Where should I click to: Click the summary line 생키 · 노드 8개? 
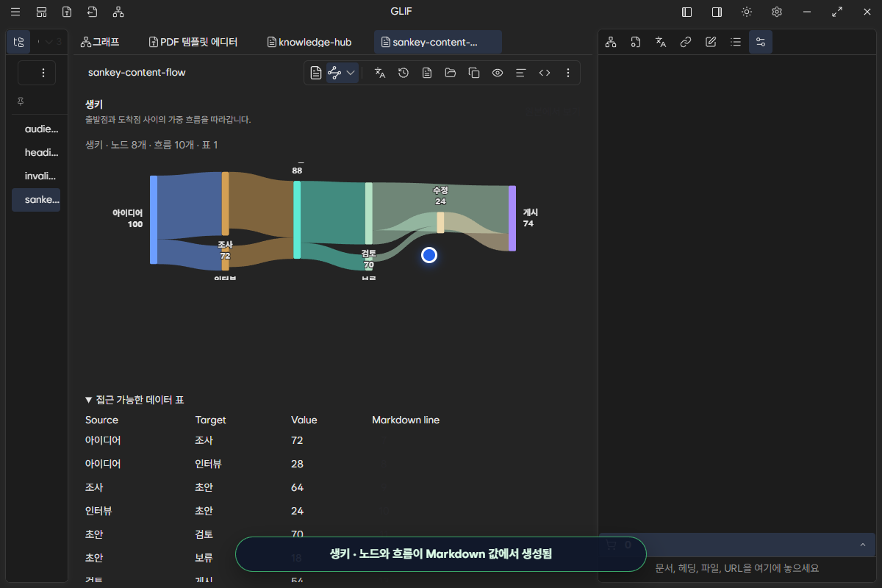[151, 146]
